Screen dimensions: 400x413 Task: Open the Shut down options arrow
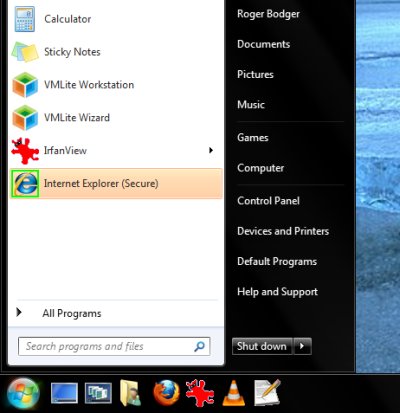(302, 346)
